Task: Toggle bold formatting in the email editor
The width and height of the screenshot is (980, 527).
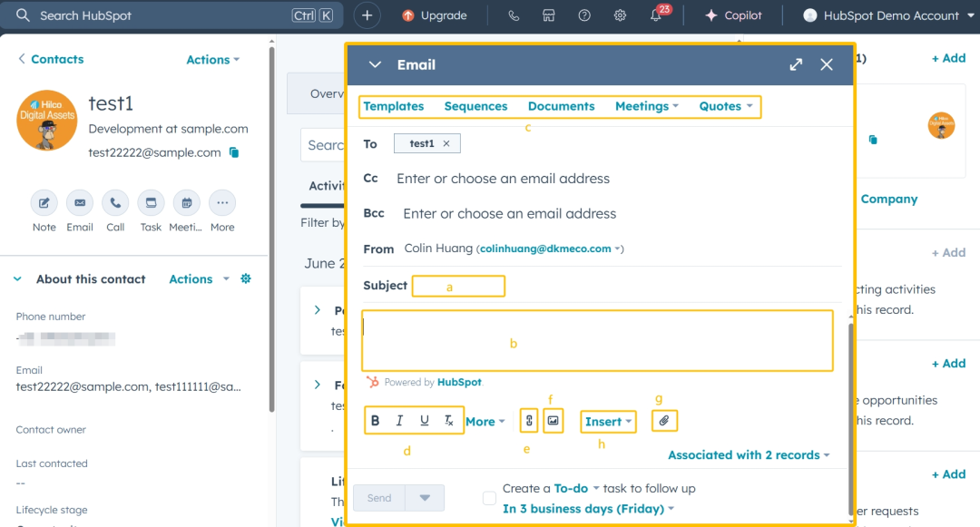Action: 375,420
